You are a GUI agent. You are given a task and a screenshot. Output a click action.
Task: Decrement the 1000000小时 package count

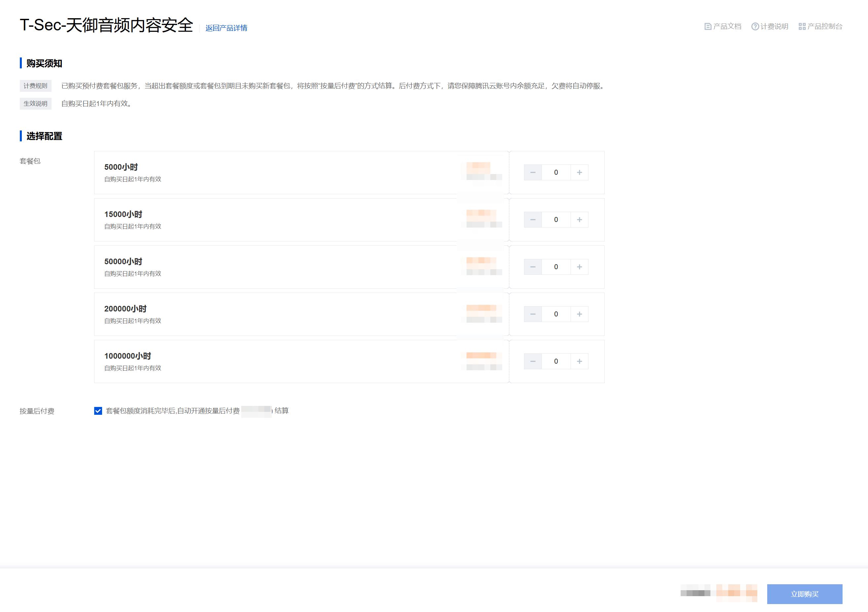coord(533,362)
